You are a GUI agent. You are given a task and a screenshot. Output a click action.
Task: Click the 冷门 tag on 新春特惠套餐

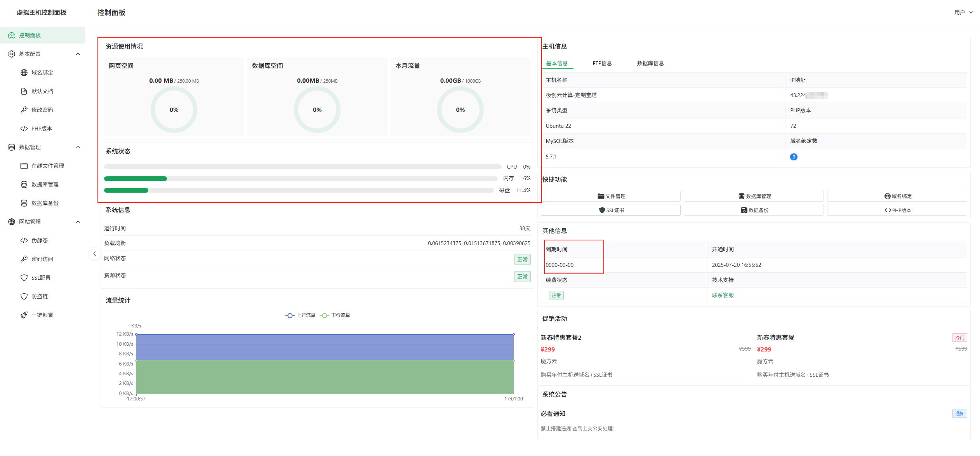(959, 338)
